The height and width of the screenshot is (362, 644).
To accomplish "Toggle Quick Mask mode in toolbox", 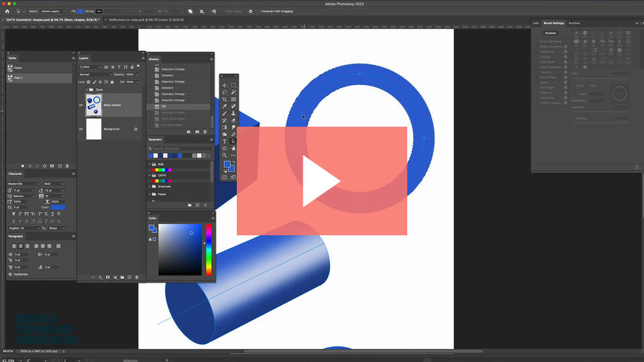I will click(224, 177).
